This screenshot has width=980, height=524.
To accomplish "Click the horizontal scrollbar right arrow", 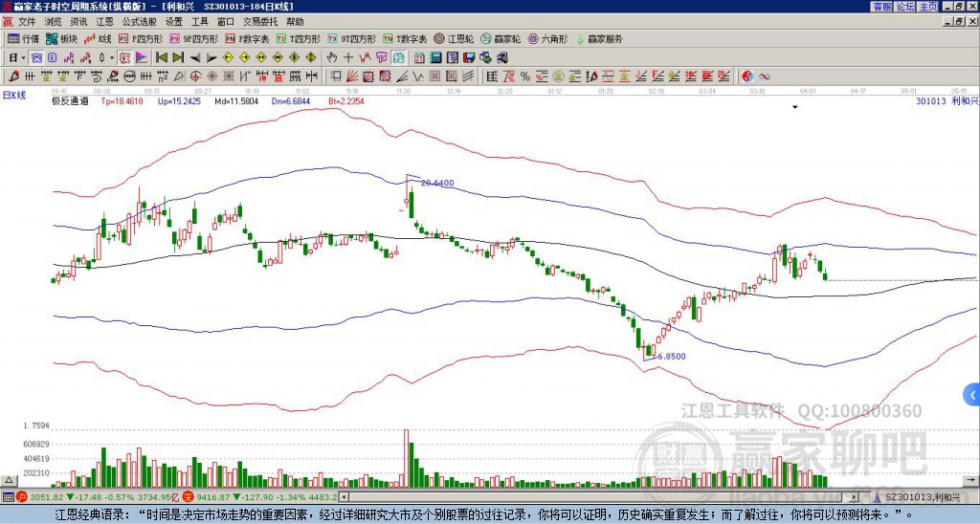I will [x=855, y=497].
